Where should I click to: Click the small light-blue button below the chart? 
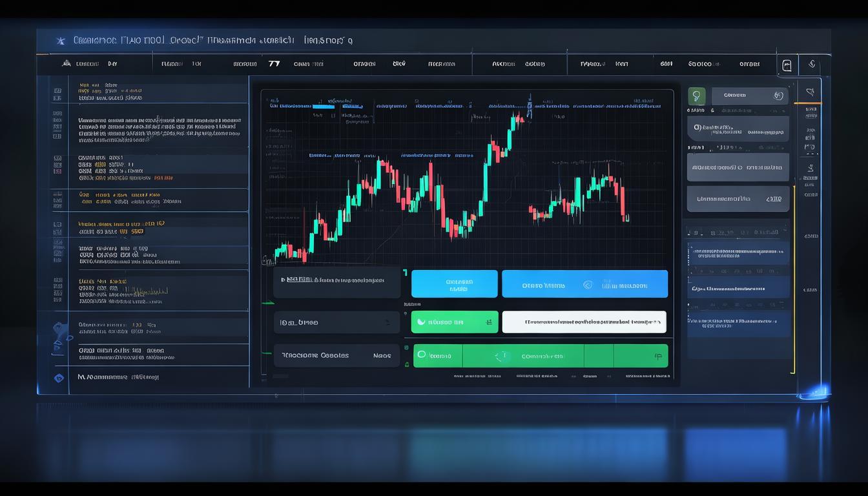click(454, 284)
